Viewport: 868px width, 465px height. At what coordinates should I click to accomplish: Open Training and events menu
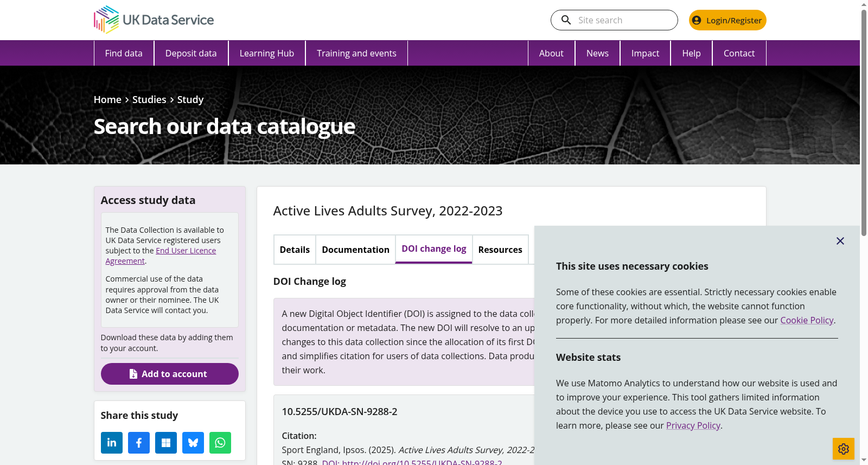pos(356,53)
